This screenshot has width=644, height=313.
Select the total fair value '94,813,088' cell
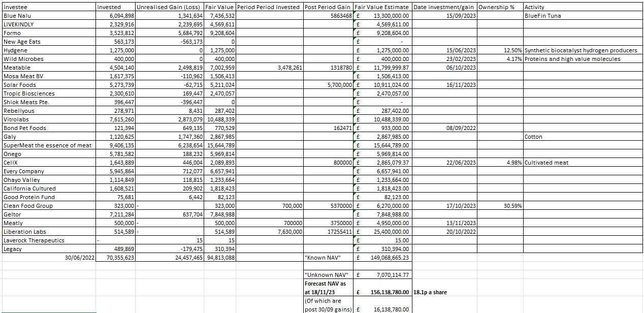tap(220, 258)
